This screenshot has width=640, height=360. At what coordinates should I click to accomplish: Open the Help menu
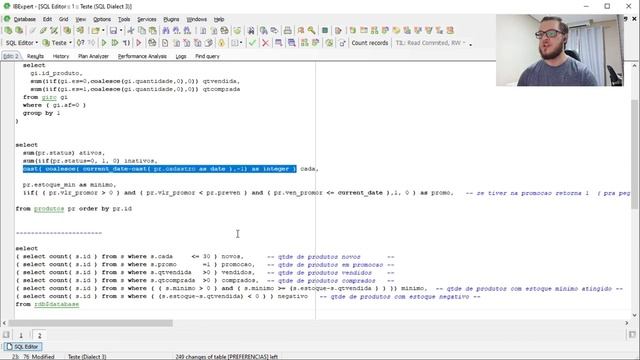(x=219, y=19)
